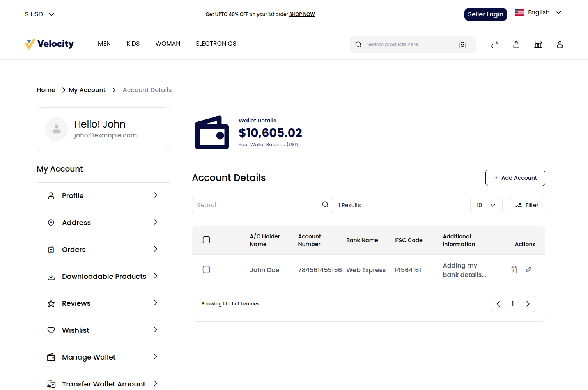588x390 pixels.
Task: Expand the Manage Wallet section
Action: [x=103, y=357]
